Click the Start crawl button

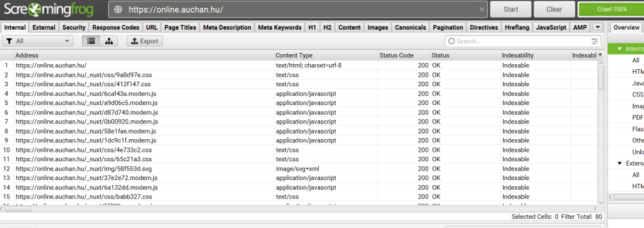coord(511,9)
